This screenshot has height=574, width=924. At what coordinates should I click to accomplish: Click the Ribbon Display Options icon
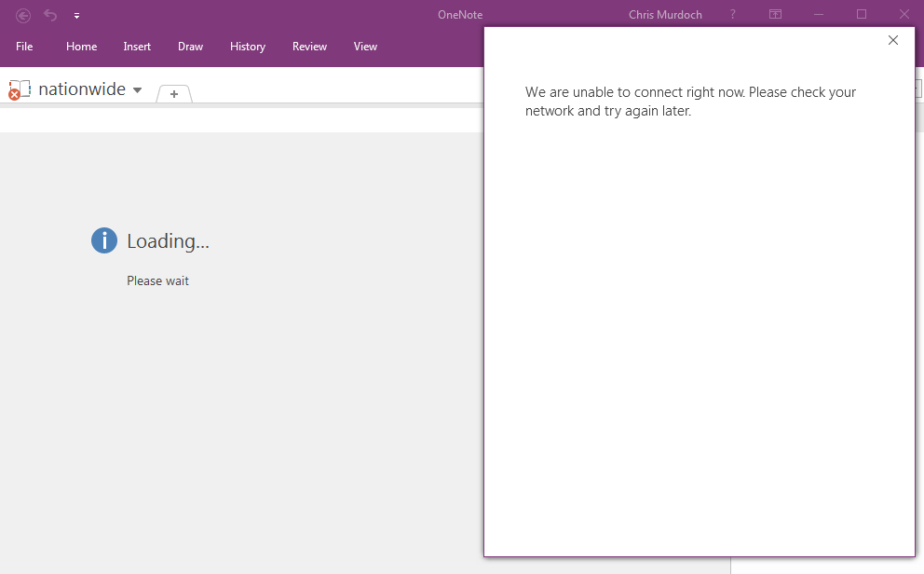pyautogui.click(x=776, y=14)
